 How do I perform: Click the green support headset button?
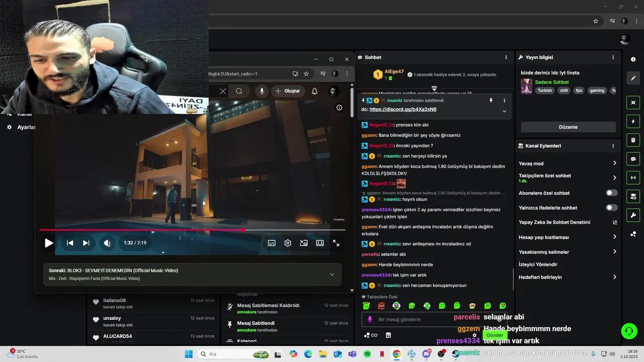pyautogui.click(x=629, y=330)
